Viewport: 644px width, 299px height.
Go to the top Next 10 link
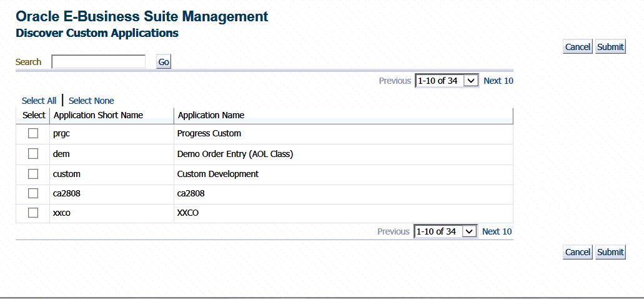point(498,81)
